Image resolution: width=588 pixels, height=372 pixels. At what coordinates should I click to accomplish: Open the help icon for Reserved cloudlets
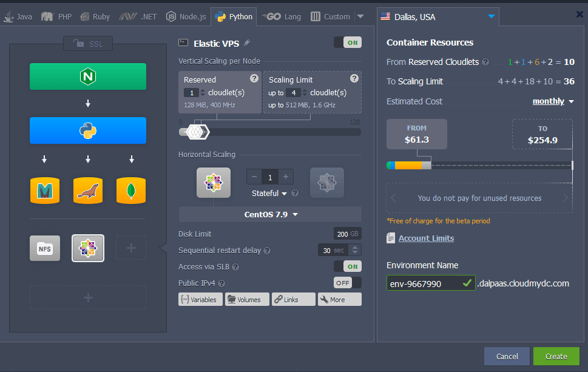point(254,79)
